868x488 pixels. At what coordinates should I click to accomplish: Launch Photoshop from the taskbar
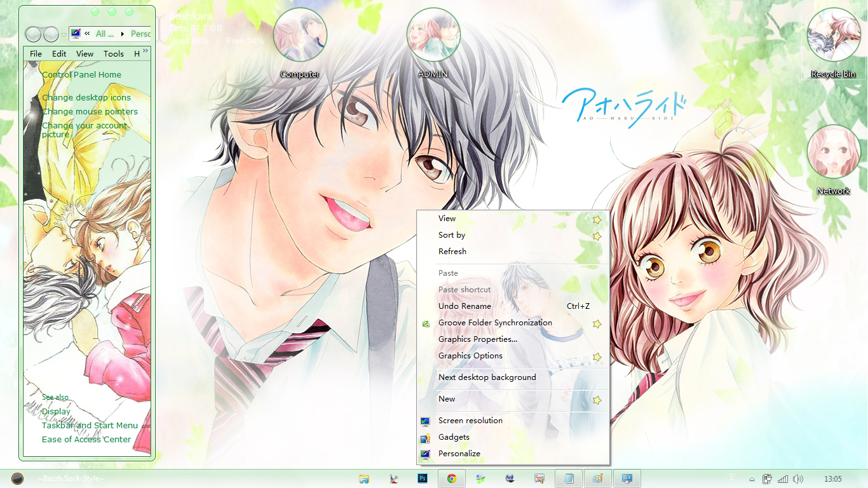click(x=422, y=478)
